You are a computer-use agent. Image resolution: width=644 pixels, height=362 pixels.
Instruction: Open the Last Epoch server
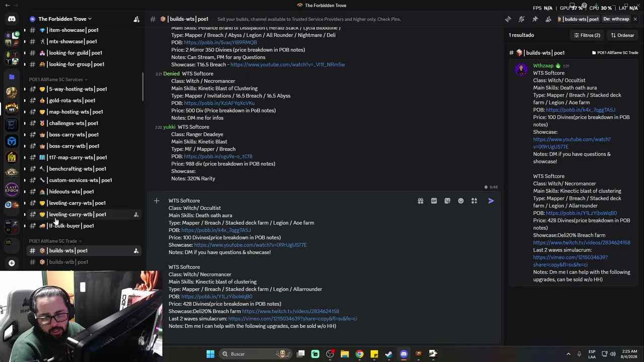(12, 189)
